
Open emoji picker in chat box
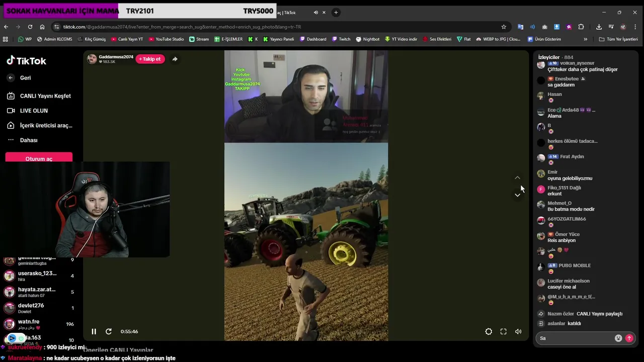(618, 338)
